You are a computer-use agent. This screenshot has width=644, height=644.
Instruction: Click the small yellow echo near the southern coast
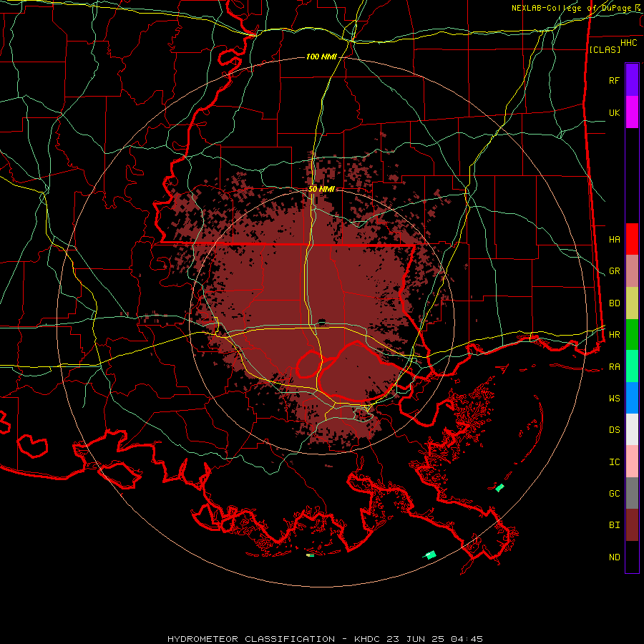[x=310, y=555]
